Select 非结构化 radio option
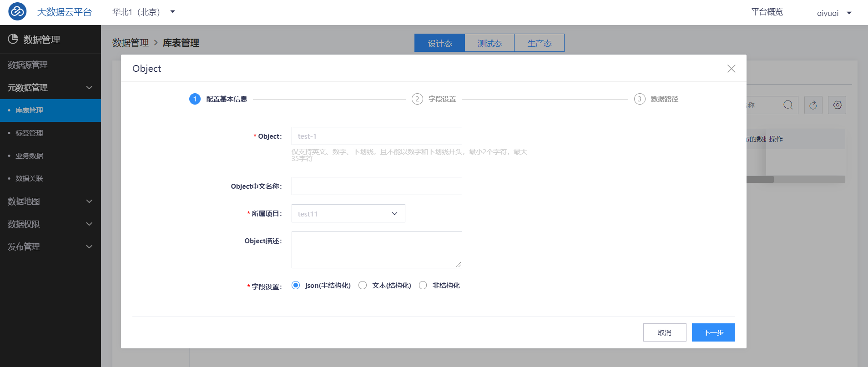This screenshot has height=367, width=868. (x=423, y=285)
